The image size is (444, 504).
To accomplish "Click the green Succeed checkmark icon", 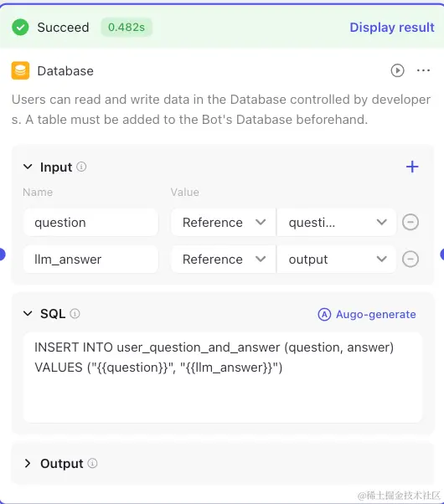I will click(20, 28).
